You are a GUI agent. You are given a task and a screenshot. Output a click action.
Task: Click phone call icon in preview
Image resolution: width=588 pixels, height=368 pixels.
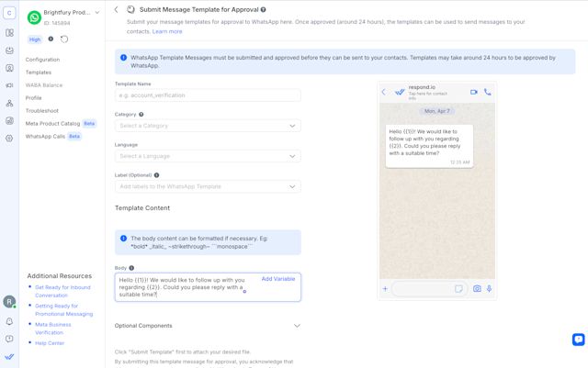click(488, 92)
